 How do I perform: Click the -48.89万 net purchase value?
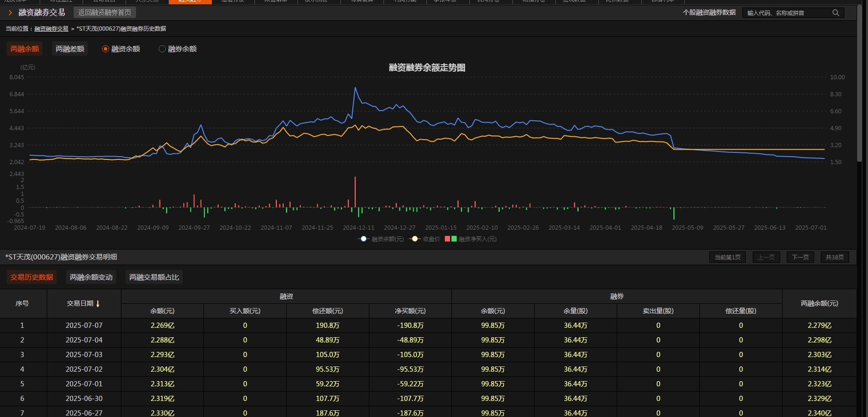(x=410, y=340)
